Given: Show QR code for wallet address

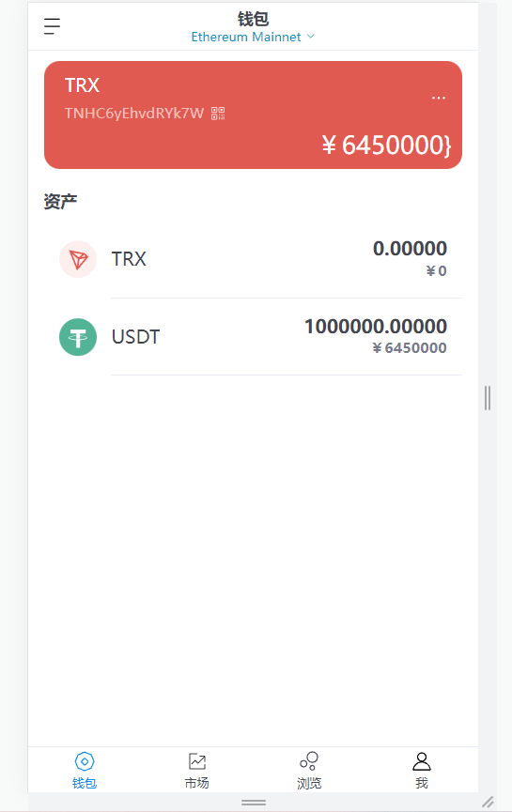Looking at the screenshot, I should click(218, 114).
